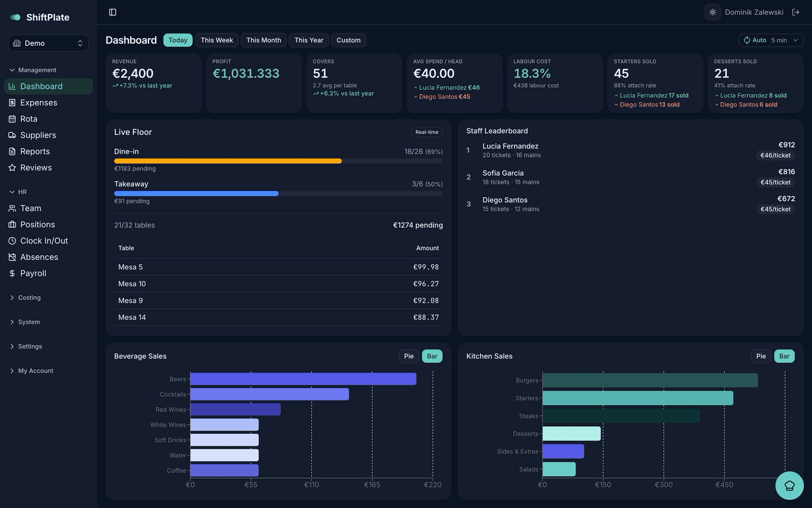
Task: Choose the Custom date range
Action: pos(349,40)
